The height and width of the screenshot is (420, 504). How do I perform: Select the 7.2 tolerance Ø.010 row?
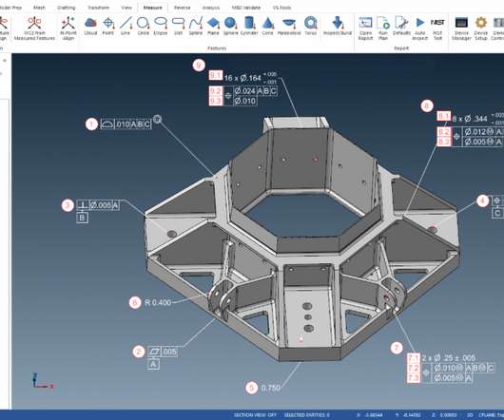[x=463, y=368]
